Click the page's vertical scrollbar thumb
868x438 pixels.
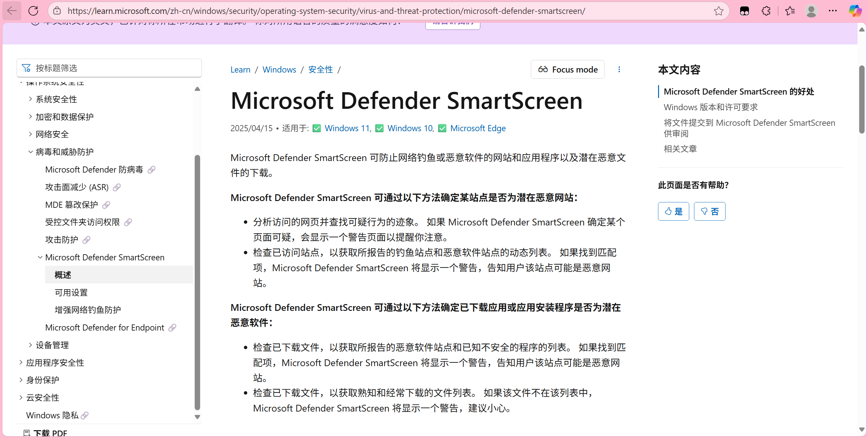(862, 99)
